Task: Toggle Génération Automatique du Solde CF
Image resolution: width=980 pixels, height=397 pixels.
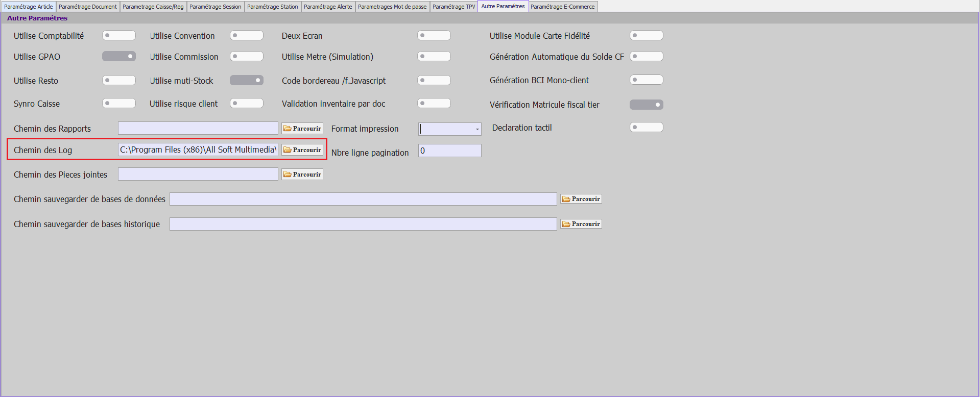Action: pos(647,56)
